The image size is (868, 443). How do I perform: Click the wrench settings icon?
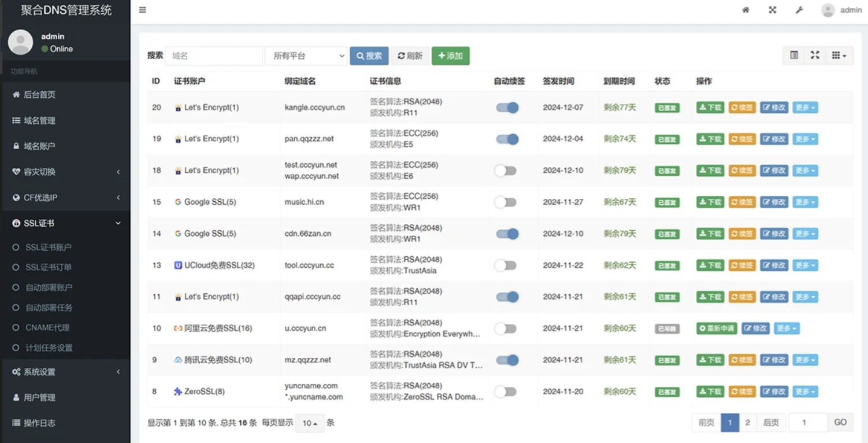click(799, 10)
